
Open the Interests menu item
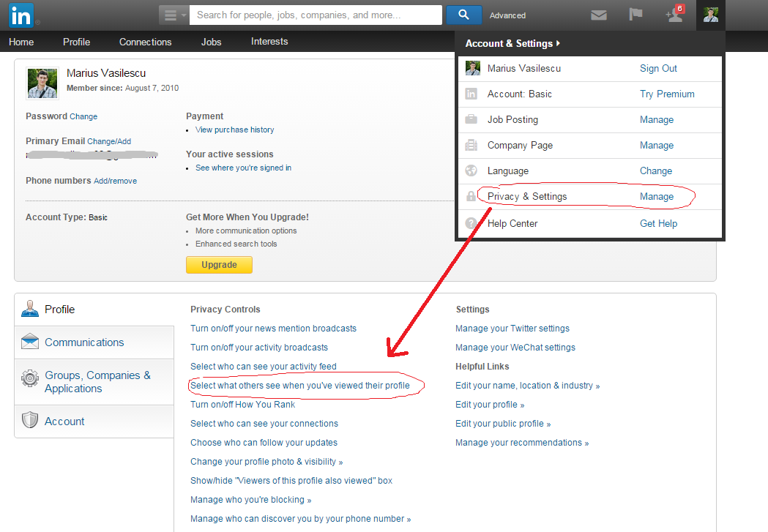269,42
